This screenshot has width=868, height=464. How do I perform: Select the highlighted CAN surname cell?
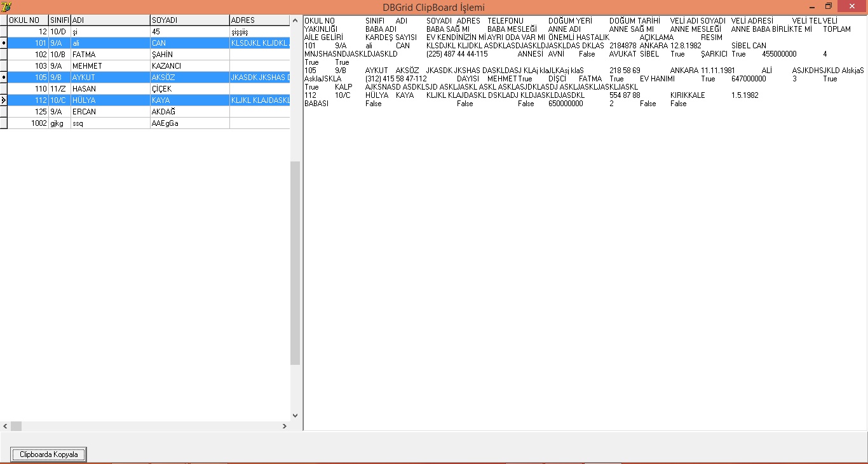[190, 43]
